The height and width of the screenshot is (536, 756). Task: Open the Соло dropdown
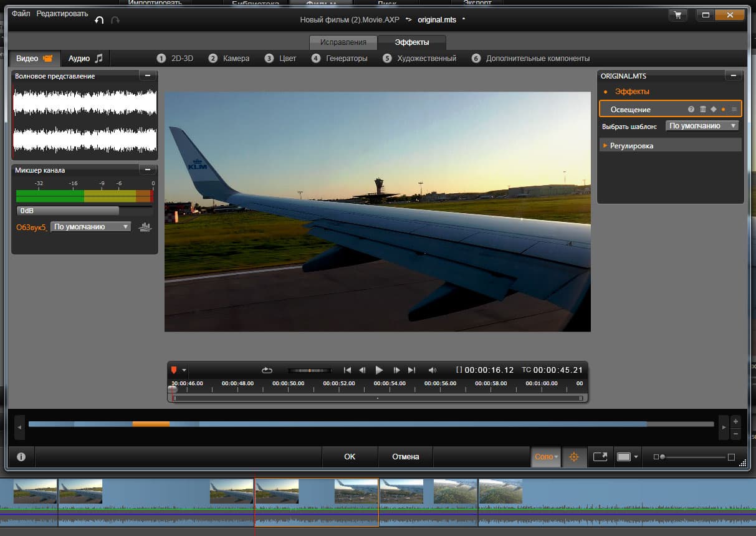546,456
